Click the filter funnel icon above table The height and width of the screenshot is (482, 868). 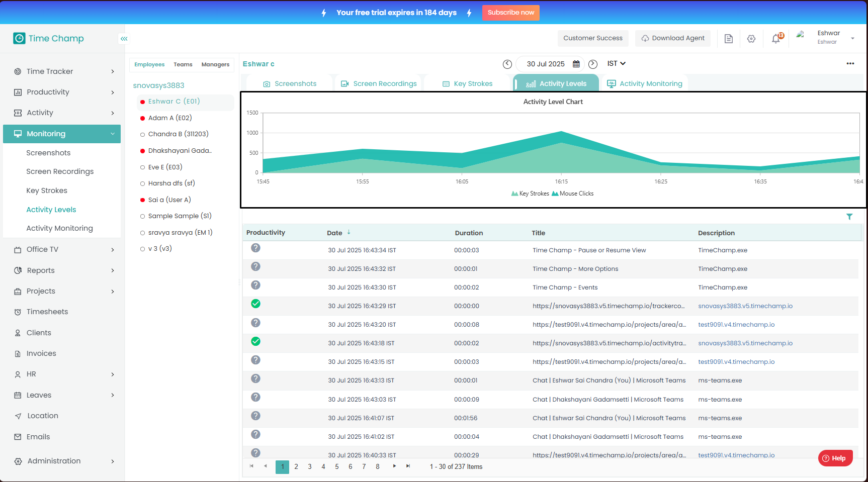(x=849, y=217)
